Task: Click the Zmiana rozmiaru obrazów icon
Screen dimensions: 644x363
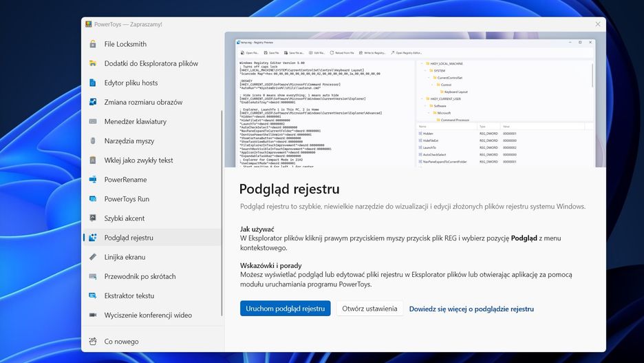Action: click(x=93, y=102)
